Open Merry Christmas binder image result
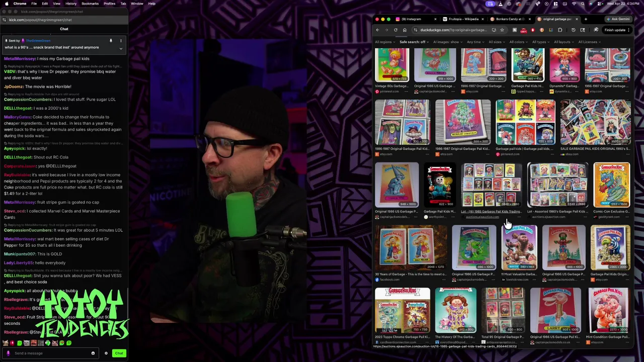 [463, 122]
